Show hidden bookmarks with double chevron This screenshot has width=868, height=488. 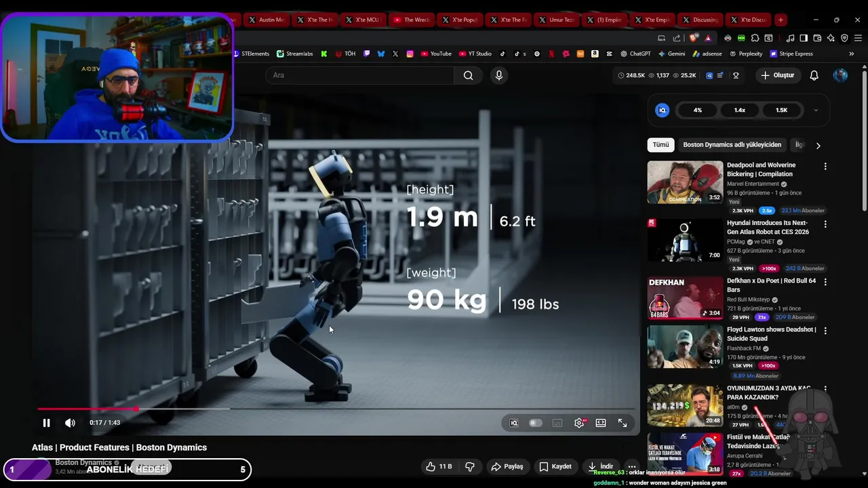click(x=852, y=54)
